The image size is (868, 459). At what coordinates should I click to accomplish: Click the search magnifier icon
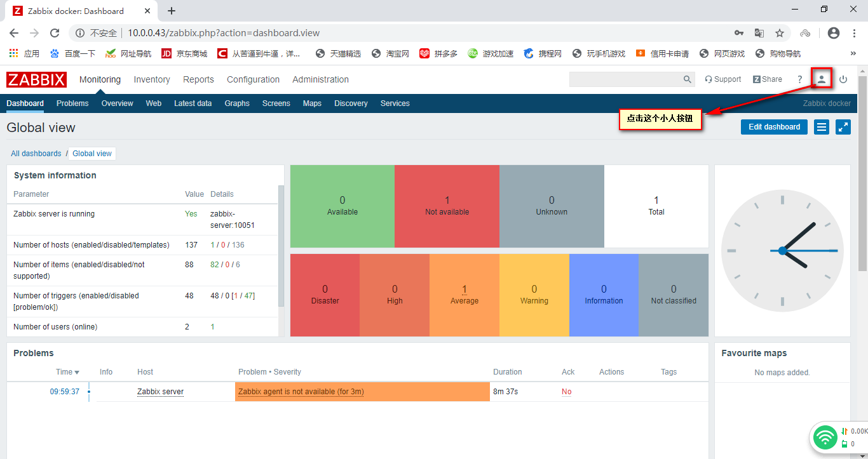[688, 79]
